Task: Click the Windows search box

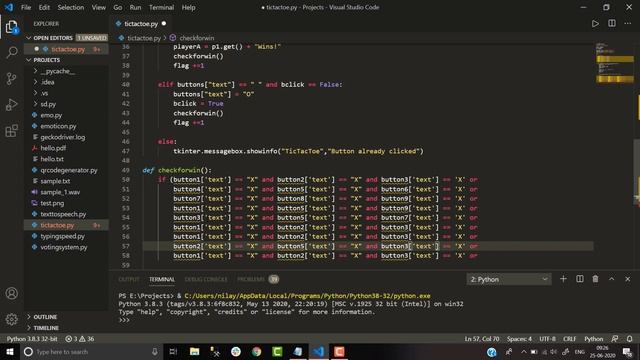Action: click(91, 351)
